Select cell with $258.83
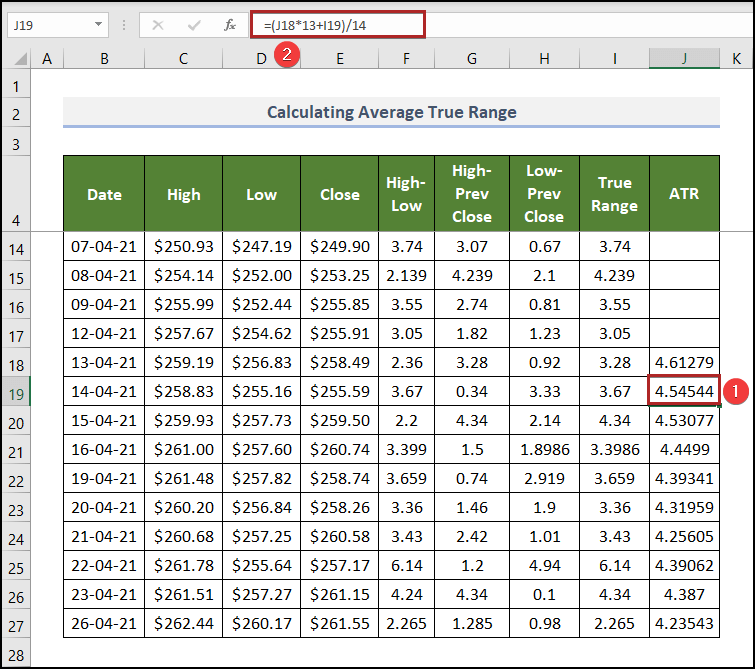This screenshot has height=669, width=755. 183,391
